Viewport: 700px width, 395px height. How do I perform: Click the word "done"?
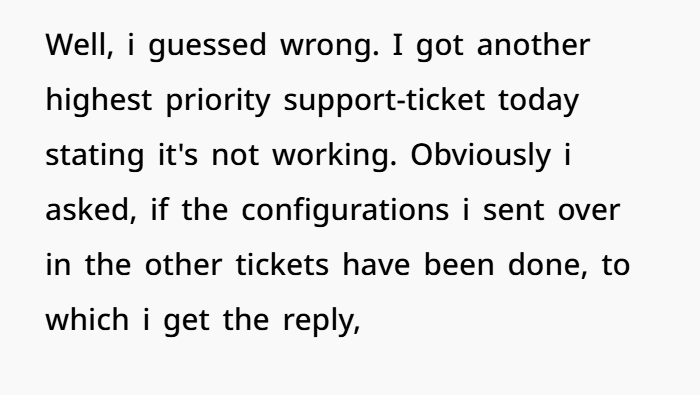click(547, 265)
